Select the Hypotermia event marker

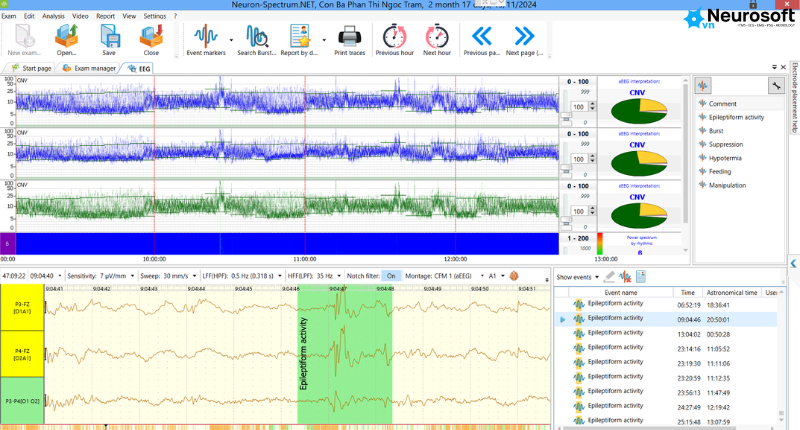pos(725,158)
